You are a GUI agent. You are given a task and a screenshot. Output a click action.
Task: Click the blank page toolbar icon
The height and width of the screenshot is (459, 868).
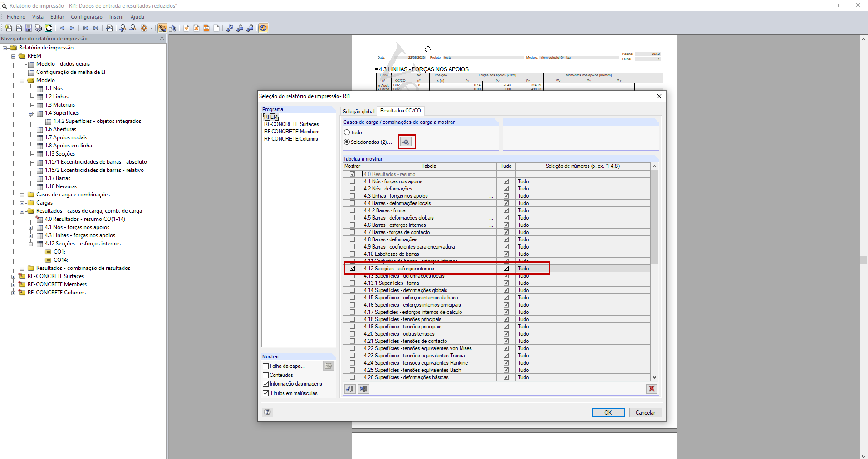point(216,28)
